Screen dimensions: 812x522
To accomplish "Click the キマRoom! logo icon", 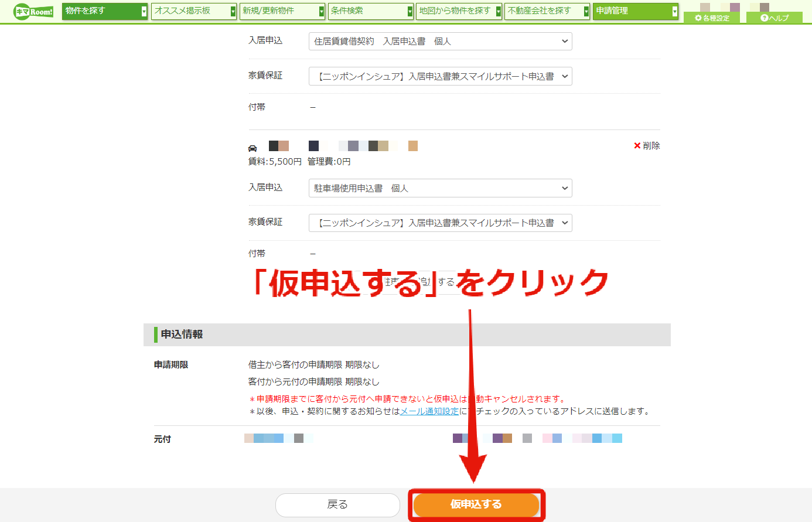I will (33, 11).
